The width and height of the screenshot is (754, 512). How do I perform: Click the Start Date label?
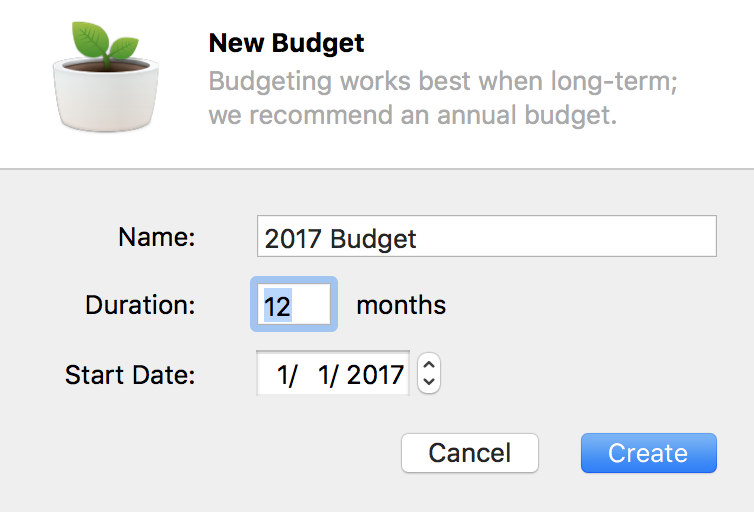pyautogui.click(x=130, y=375)
